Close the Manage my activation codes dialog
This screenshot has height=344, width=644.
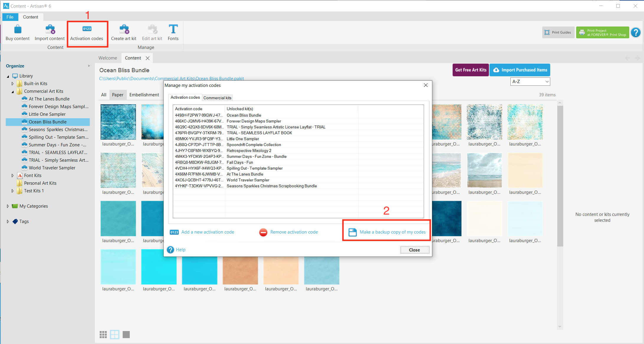pos(425,85)
